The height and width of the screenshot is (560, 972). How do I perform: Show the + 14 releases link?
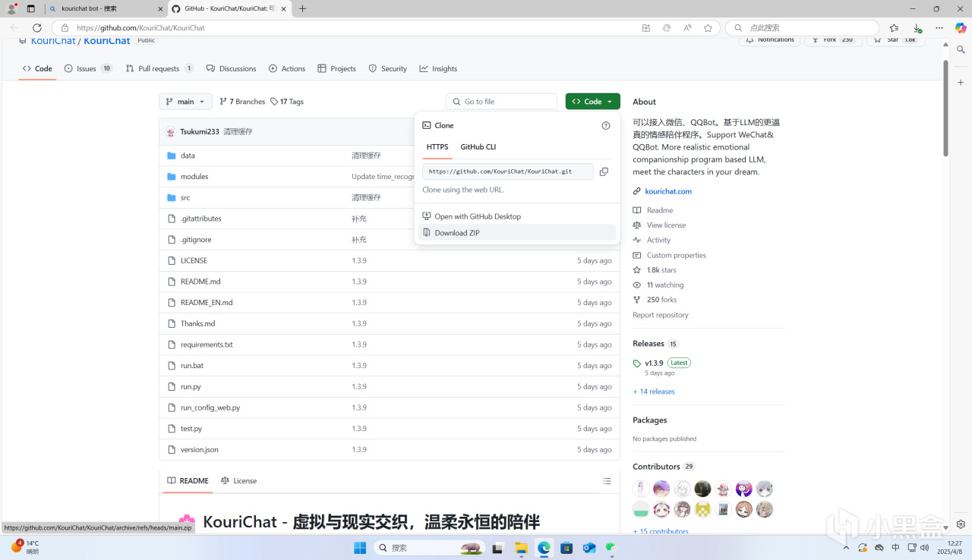coord(654,392)
